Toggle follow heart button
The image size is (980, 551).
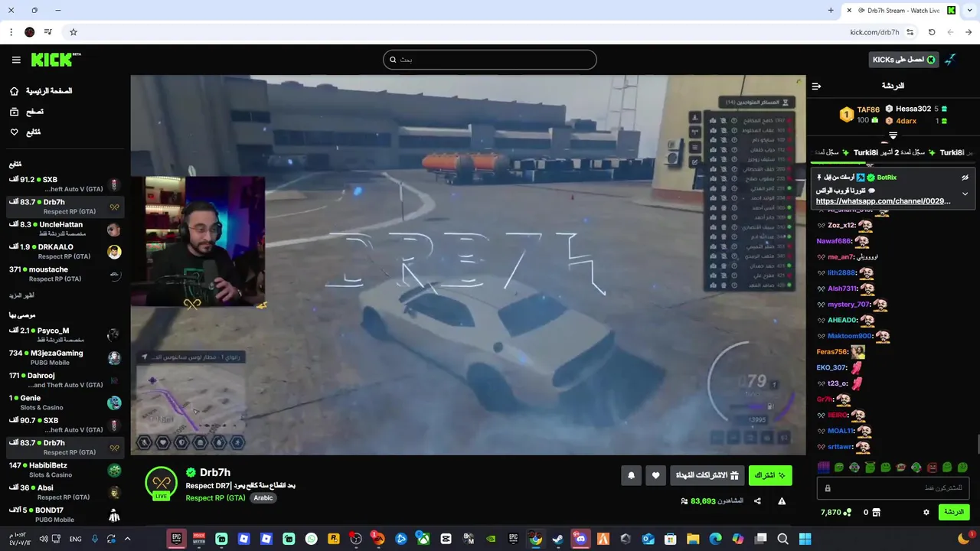pyautogui.click(x=655, y=475)
